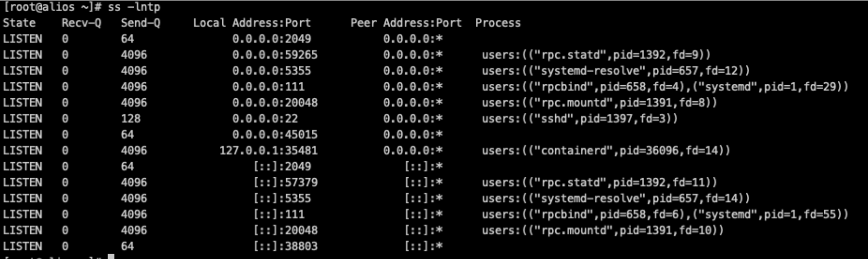Viewport: 868px width, 259px height.
Task: Click the sshd process entry
Action: 579,119
